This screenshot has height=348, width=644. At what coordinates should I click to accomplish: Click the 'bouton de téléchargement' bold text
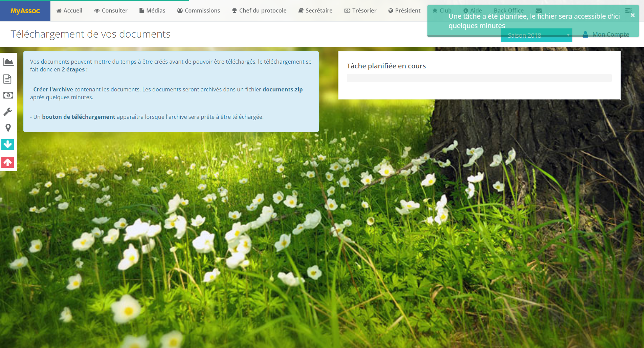pos(79,117)
